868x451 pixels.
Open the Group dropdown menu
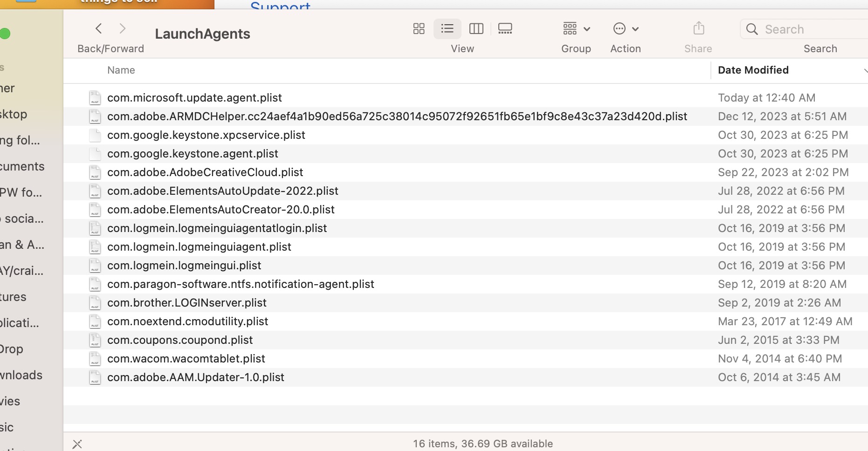click(576, 29)
